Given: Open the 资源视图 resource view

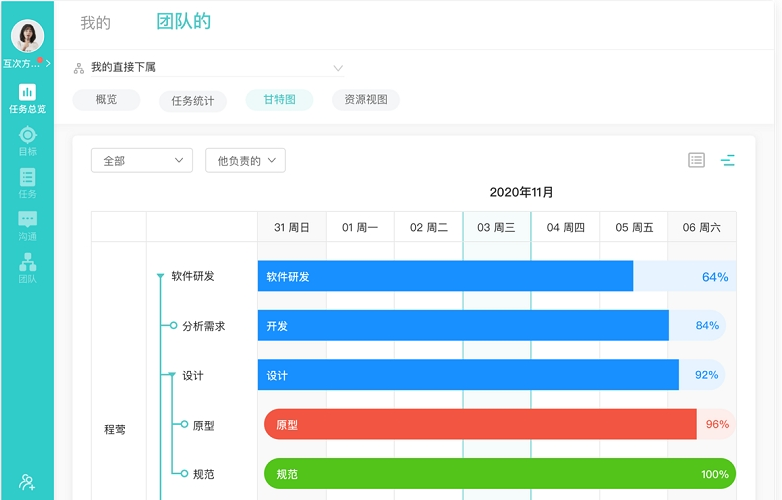Looking at the screenshot, I should click(366, 100).
